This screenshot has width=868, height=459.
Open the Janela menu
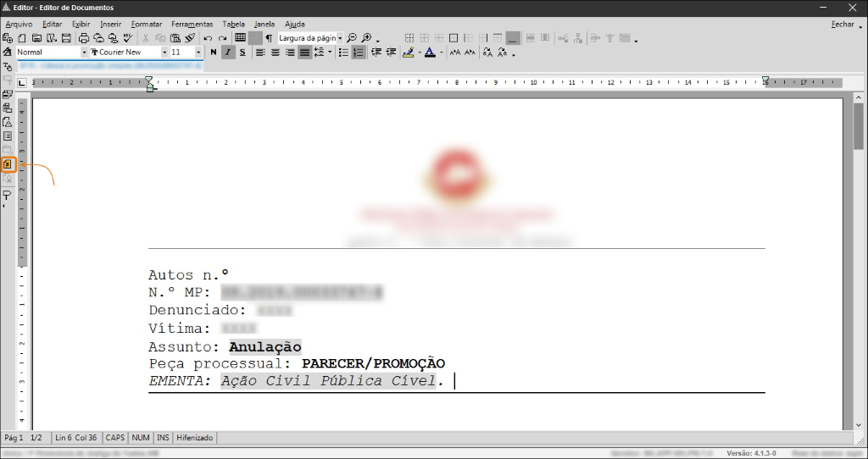tap(264, 24)
